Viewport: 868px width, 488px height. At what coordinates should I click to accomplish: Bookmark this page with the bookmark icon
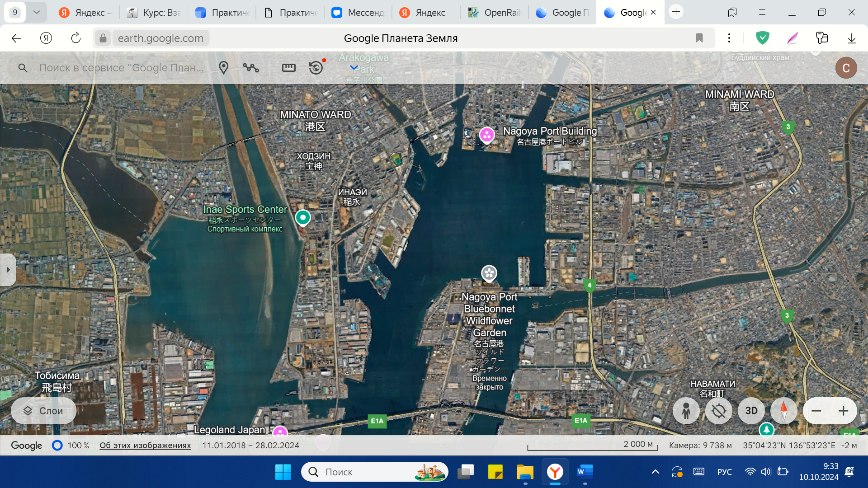[699, 38]
